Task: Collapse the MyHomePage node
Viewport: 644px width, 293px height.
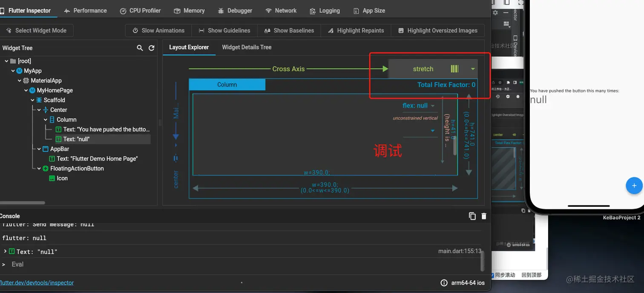Action: pos(26,90)
